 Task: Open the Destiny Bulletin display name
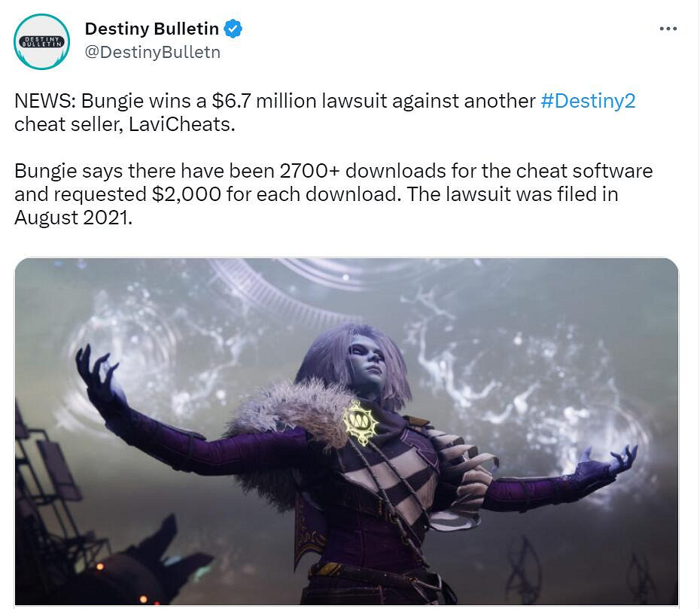pos(152,29)
